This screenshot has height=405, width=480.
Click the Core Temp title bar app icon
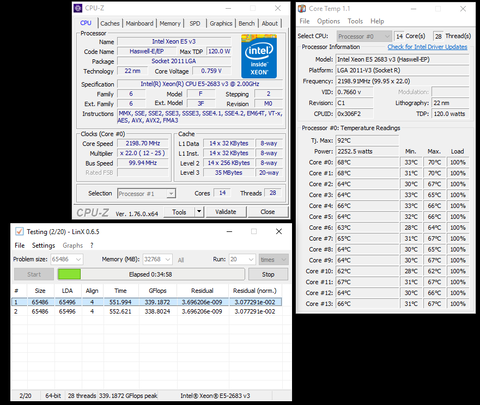302,9
